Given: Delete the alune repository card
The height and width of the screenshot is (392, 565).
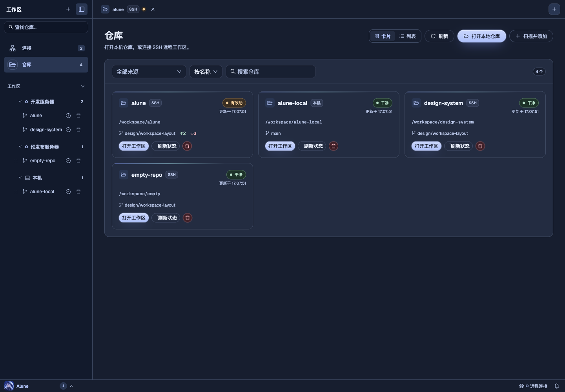Looking at the screenshot, I should pos(187,146).
